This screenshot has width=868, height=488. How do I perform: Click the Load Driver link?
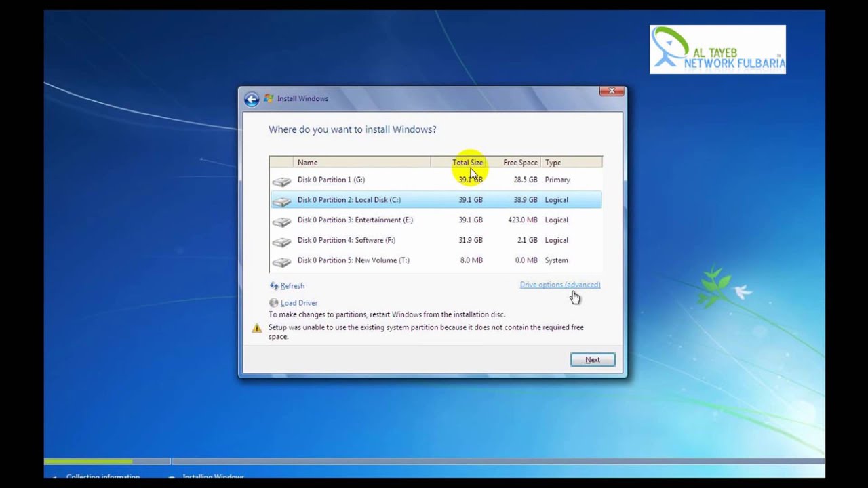pos(299,303)
